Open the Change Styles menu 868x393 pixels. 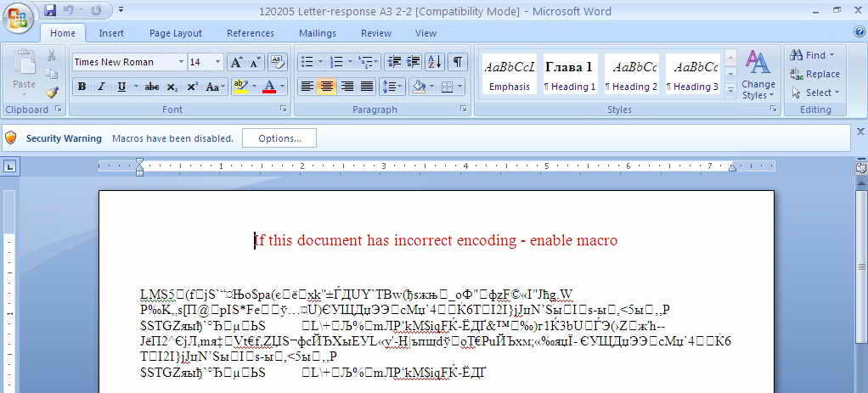(x=758, y=75)
